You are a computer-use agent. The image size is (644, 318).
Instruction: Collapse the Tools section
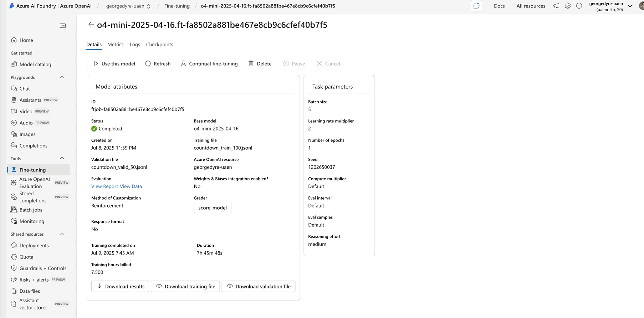point(62,158)
